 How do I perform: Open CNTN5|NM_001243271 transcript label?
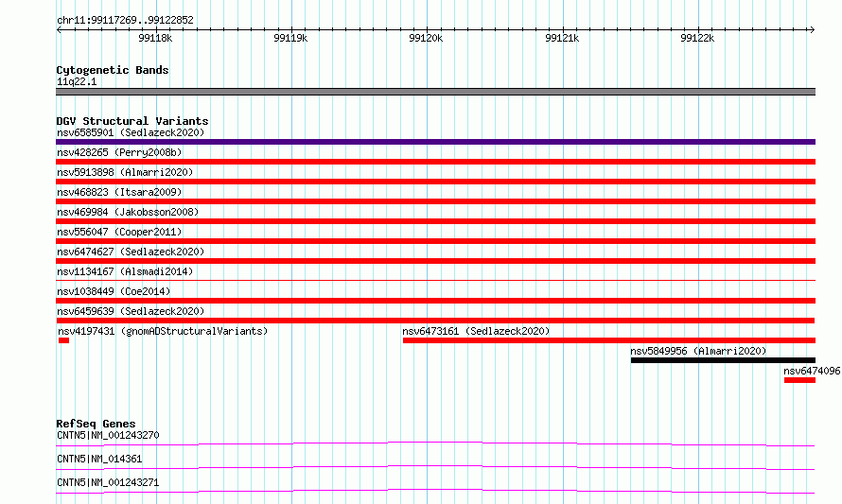tap(108, 482)
